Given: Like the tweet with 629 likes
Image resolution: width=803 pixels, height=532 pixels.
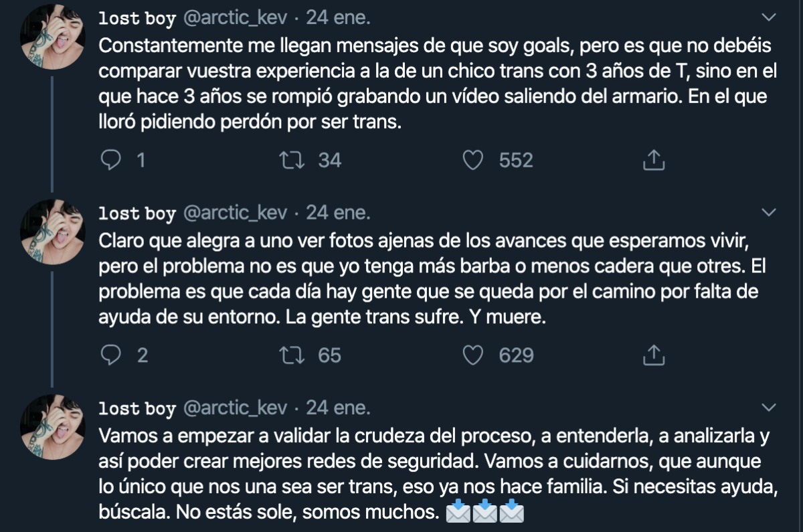Looking at the screenshot, I should click(474, 355).
